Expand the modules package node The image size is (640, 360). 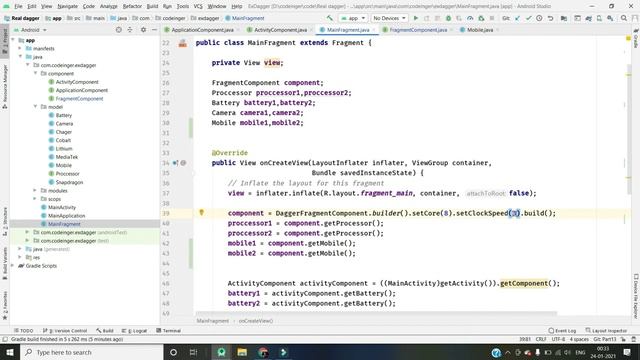point(35,190)
